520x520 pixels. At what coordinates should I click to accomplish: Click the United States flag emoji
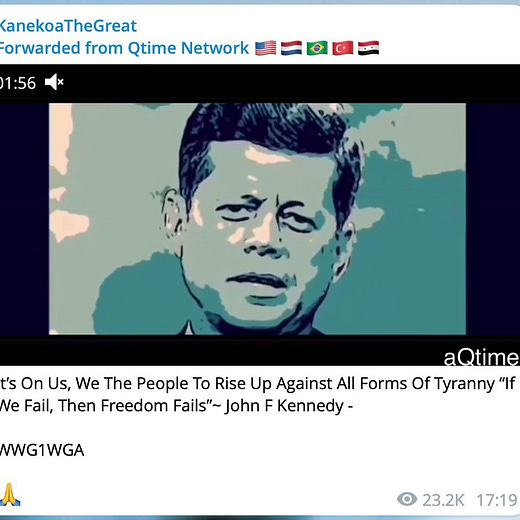click(x=266, y=48)
